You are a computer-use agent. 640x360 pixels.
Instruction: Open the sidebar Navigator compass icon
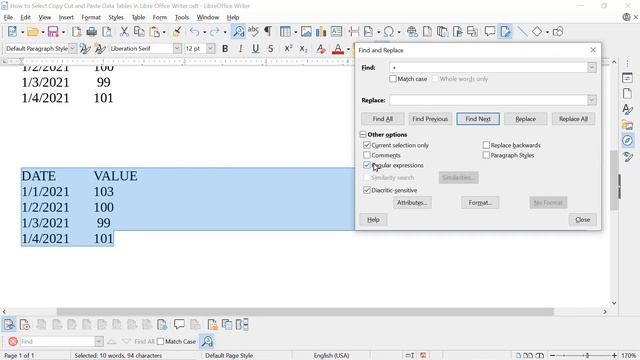coord(627,141)
